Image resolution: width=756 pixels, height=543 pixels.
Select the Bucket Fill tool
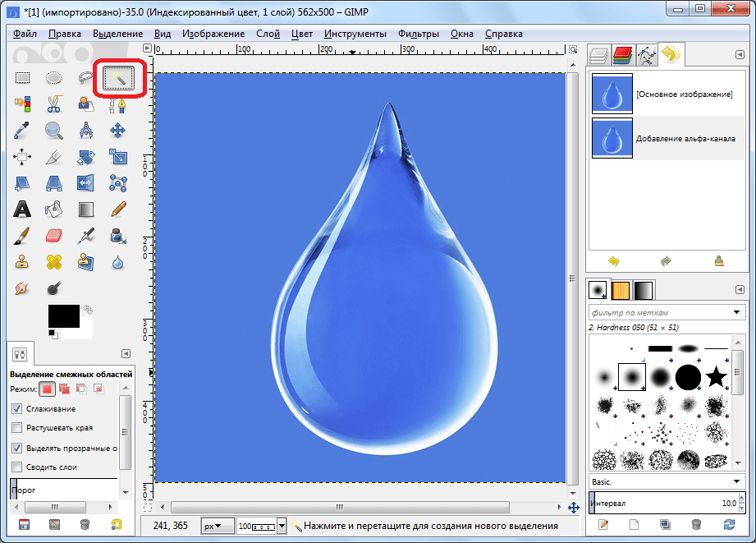(53, 209)
